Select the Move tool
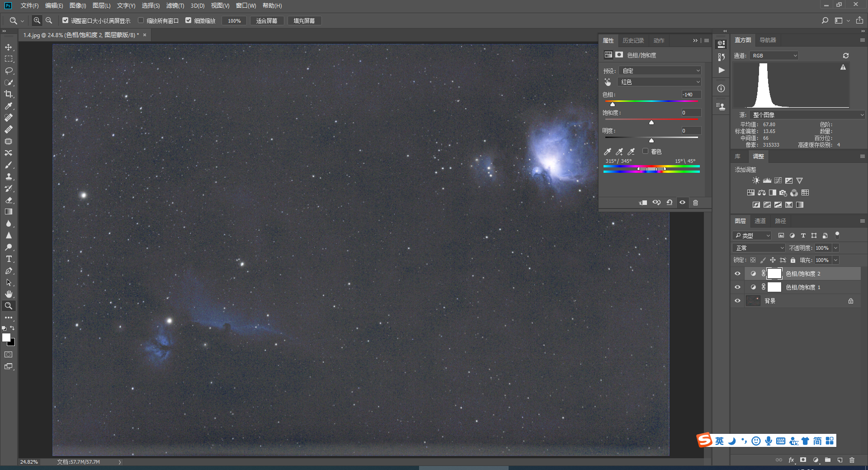868x470 pixels. click(9, 47)
